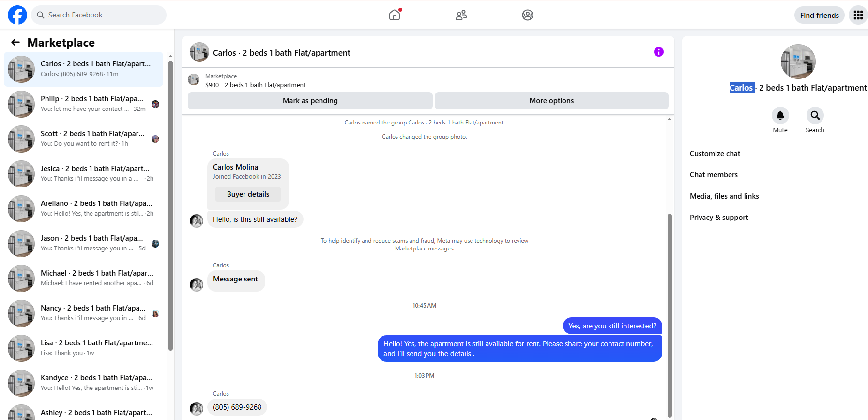868x420 pixels.
Task: Click magnifier icon in Search Facebook box
Action: pos(41,15)
